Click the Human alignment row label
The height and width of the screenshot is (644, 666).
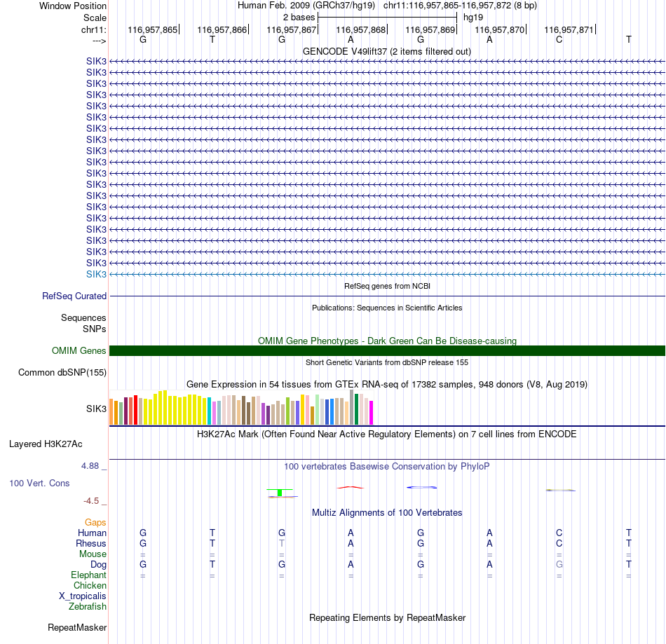[x=92, y=533]
